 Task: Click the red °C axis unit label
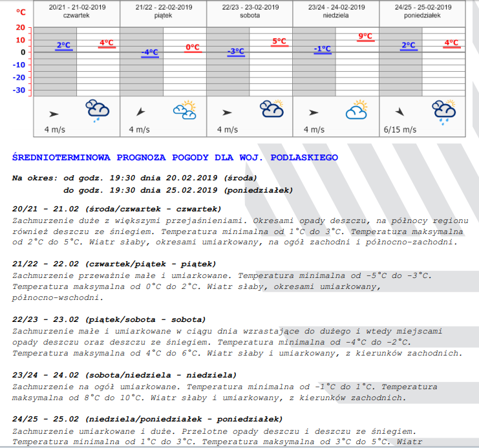[21, 12]
